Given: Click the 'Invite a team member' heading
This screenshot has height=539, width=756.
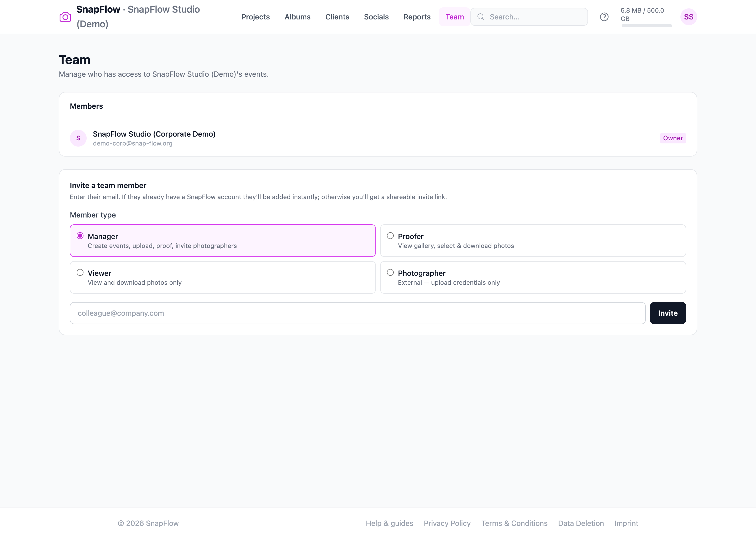Looking at the screenshot, I should pos(108,185).
